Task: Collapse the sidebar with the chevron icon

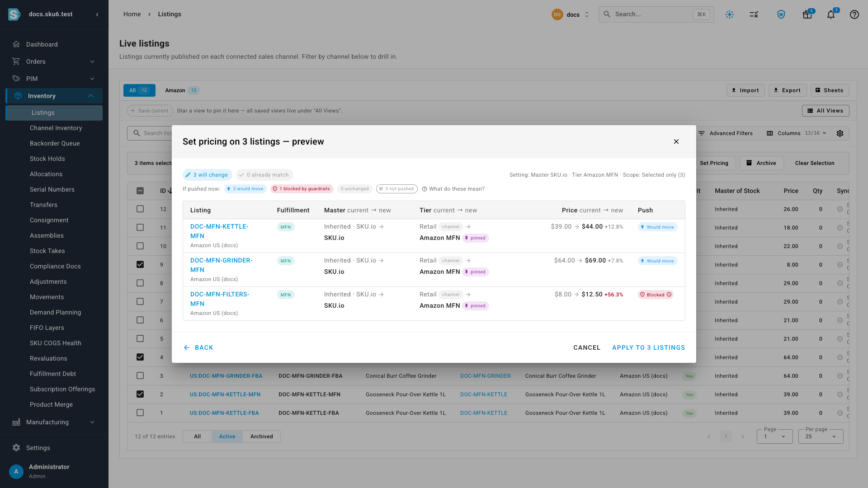Action: pyautogui.click(x=97, y=14)
